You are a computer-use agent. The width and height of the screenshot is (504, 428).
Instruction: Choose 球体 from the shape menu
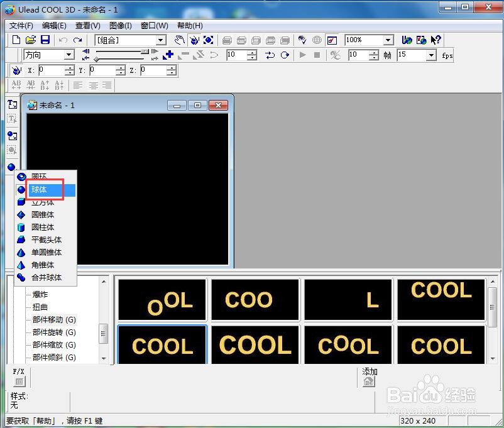coord(45,190)
